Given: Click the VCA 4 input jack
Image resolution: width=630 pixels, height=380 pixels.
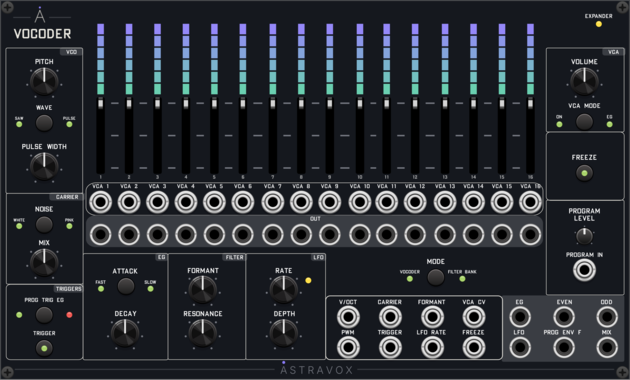Looking at the screenshot, I should [x=186, y=202].
